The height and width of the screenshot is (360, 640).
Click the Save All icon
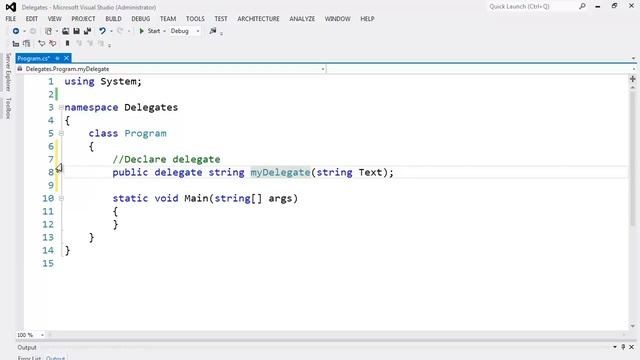coord(87,31)
